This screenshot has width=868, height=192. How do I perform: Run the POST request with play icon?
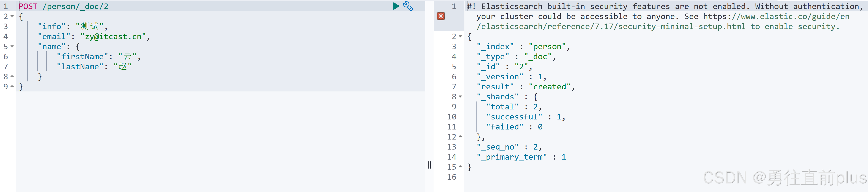pos(396,6)
